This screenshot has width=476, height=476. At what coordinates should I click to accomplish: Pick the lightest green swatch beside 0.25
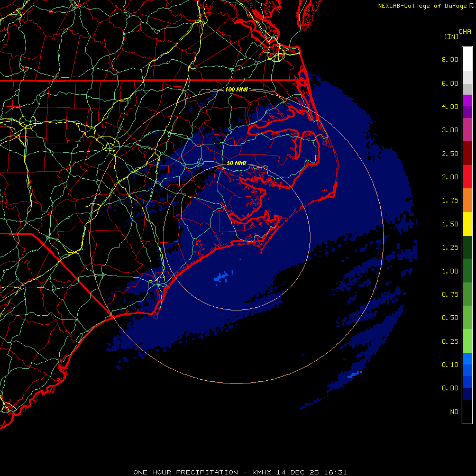click(x=467, y=341)
